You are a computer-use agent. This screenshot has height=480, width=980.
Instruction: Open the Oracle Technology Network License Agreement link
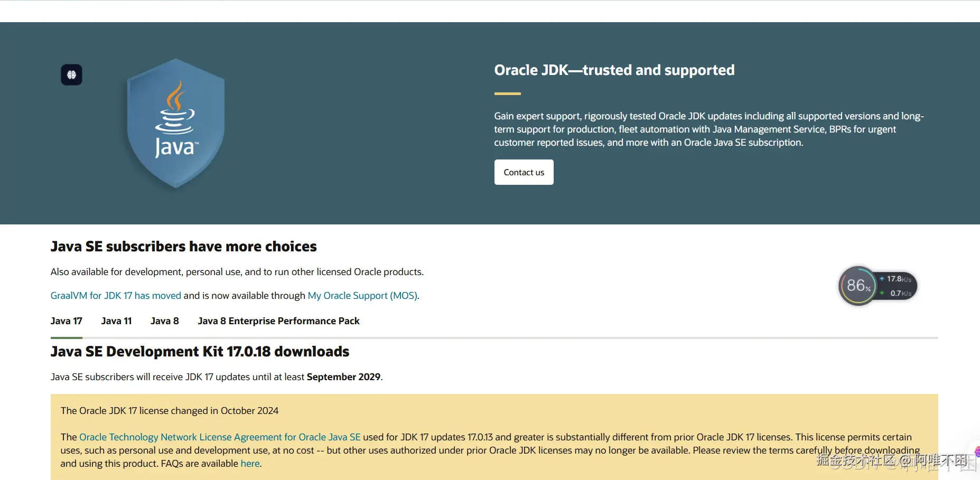point(220,437)
